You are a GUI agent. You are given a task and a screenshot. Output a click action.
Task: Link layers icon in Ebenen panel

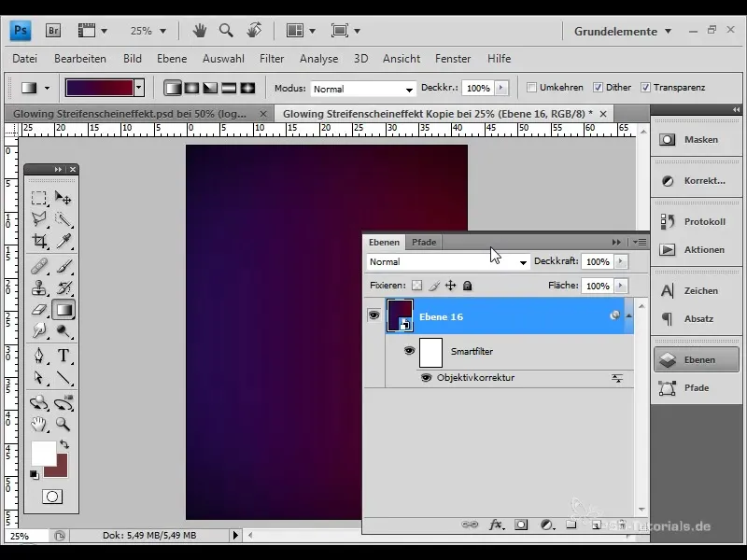[470, 525]
